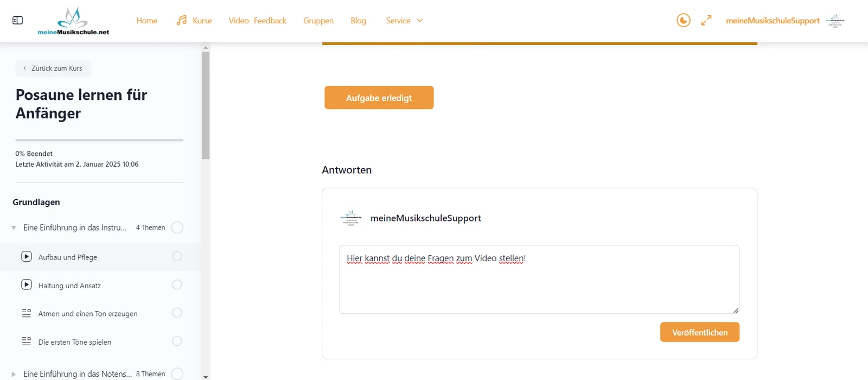Image resolution: width=868 pixels, height=380 pixels.
Task: Click the text icon beside Die ersten Töne spielen
Action: pyautogui.click(x=26, y=341)
